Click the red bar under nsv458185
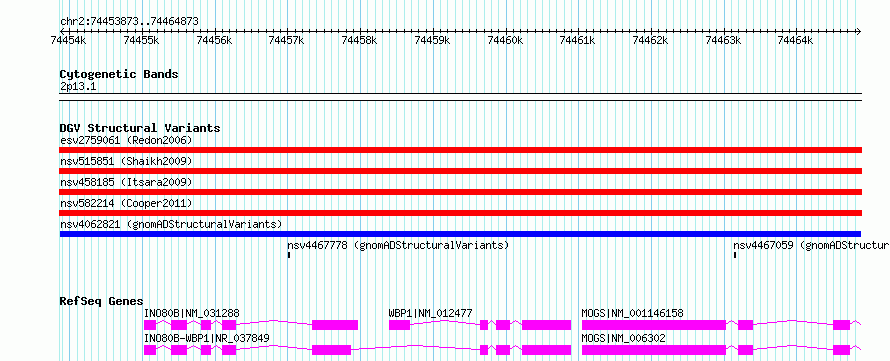The image size is (890, 361). coord(461,192)
